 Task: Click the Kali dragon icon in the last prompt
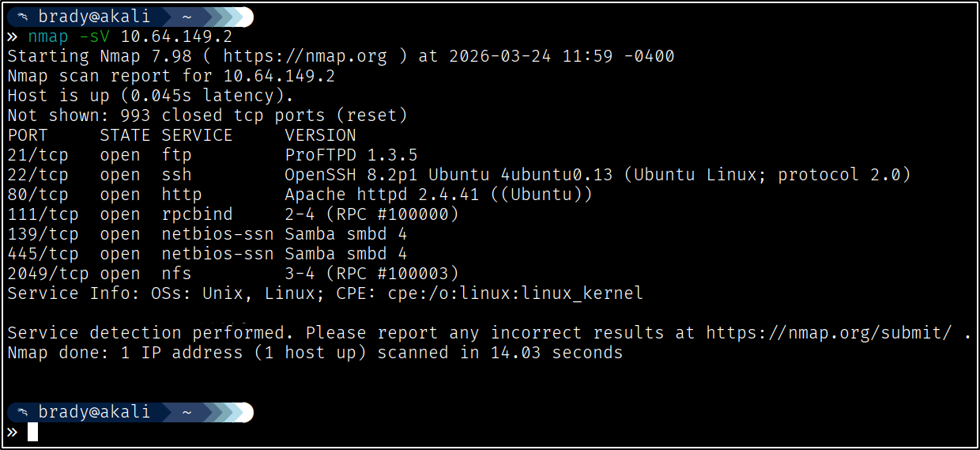24,412
